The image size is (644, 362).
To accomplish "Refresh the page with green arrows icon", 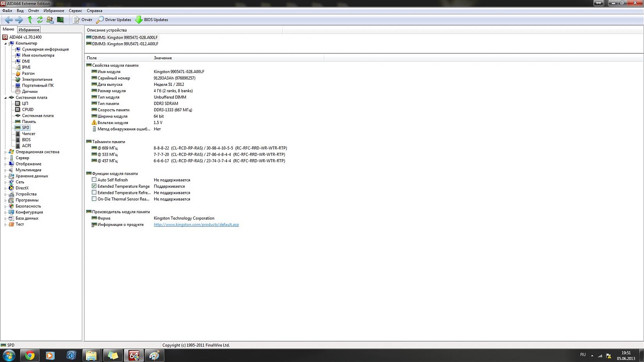I will tap(40, 20).
